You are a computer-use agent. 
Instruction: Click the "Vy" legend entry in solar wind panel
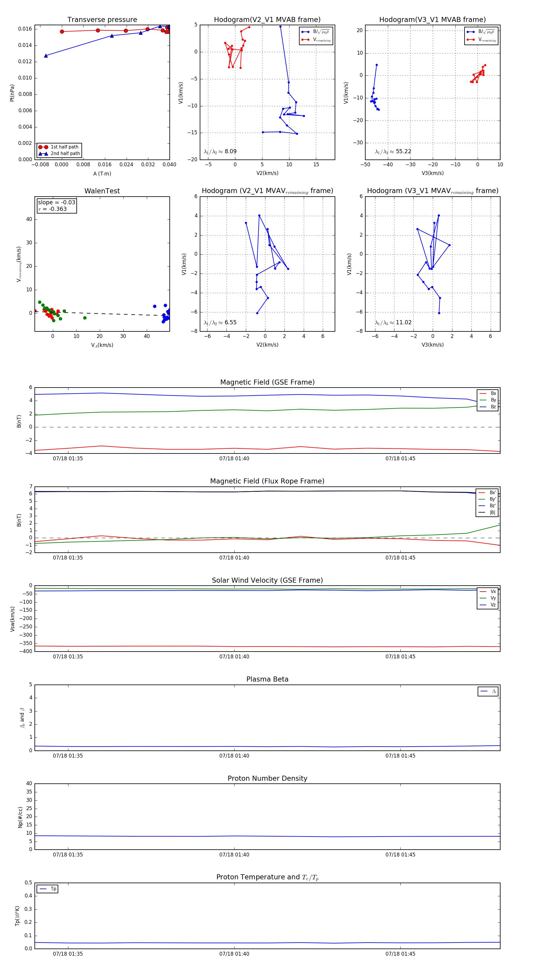point(488,598)
